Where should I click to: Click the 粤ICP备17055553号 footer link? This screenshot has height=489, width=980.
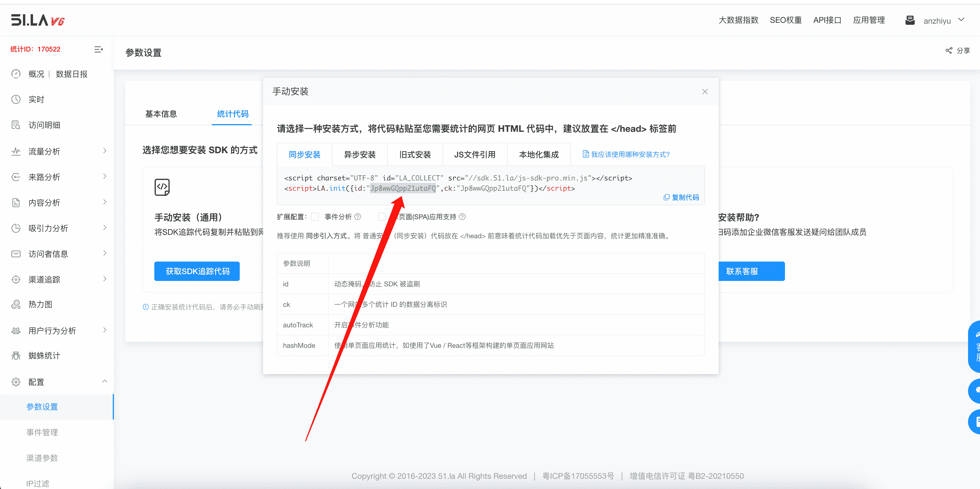578,476
